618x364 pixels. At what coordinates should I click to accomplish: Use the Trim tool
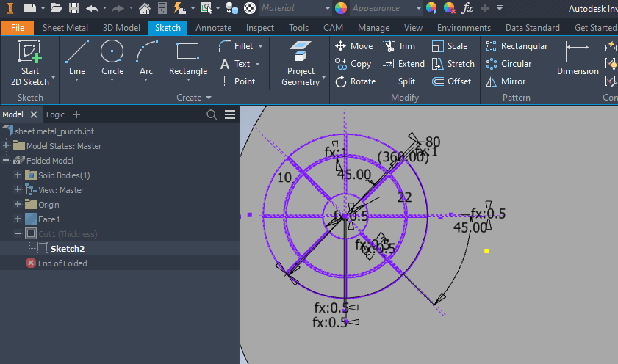tap(399, 46)
